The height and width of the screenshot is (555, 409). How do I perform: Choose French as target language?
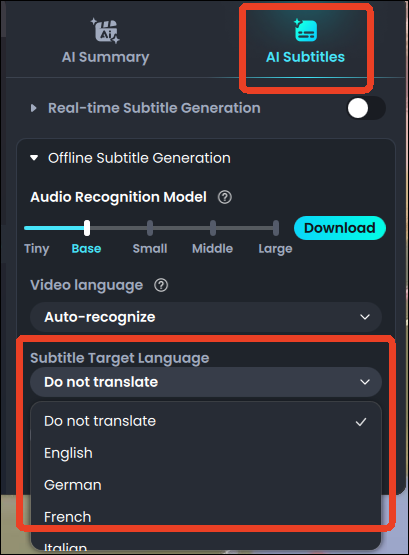206,517
